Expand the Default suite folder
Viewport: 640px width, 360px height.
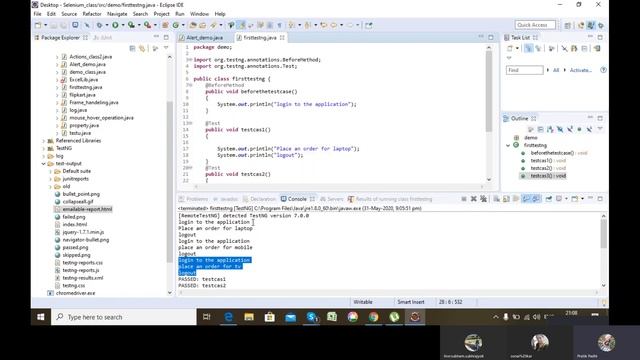coord(51,171)
